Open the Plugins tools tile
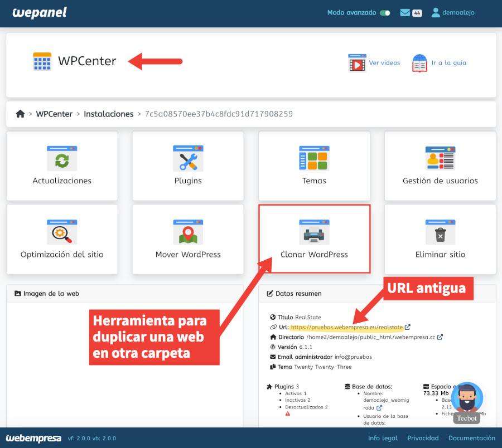The width and height of the screenshot is (502, 448). coord(188,166)
